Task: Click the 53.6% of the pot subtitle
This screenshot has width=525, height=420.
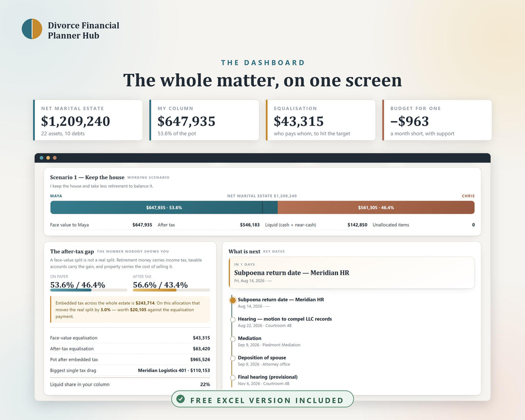Action: click(x=177, y=134)
